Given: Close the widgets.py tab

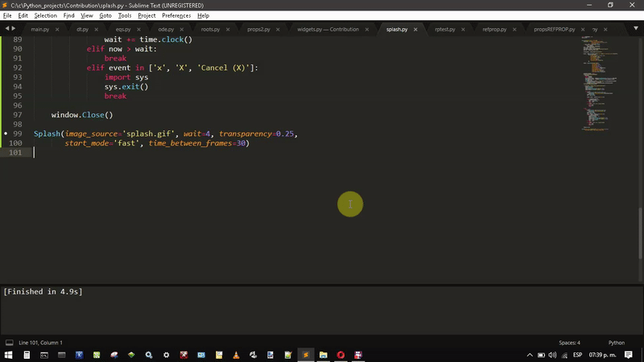Looking at the screenshot, I should 367,30.
